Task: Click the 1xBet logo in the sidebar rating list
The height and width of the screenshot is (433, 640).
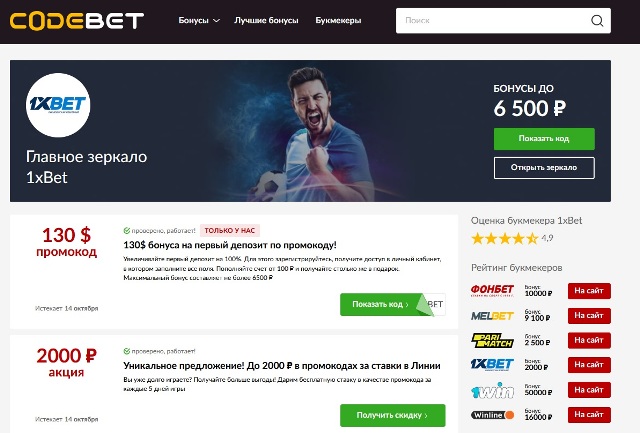Action: pos(492,364)
